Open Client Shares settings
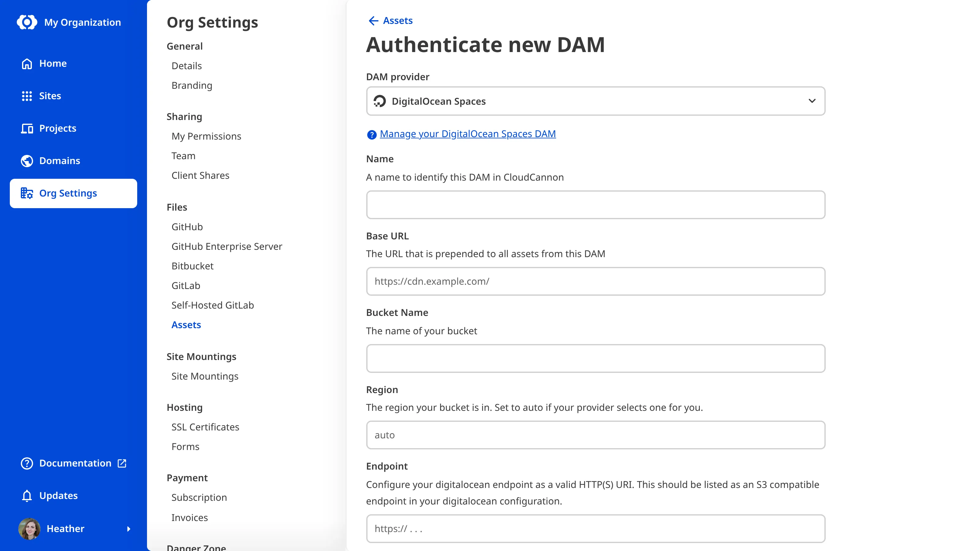The image size is (980, 551). (x=200, y=175)
